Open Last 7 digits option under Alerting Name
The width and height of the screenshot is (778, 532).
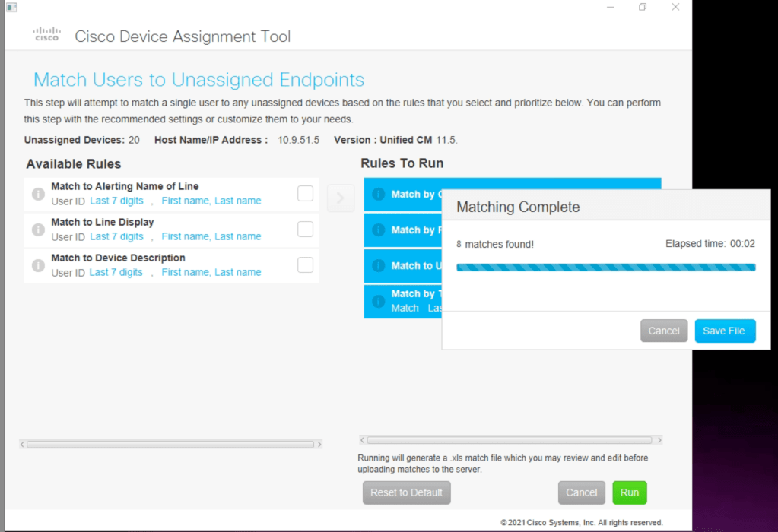[x=116, y=201]
